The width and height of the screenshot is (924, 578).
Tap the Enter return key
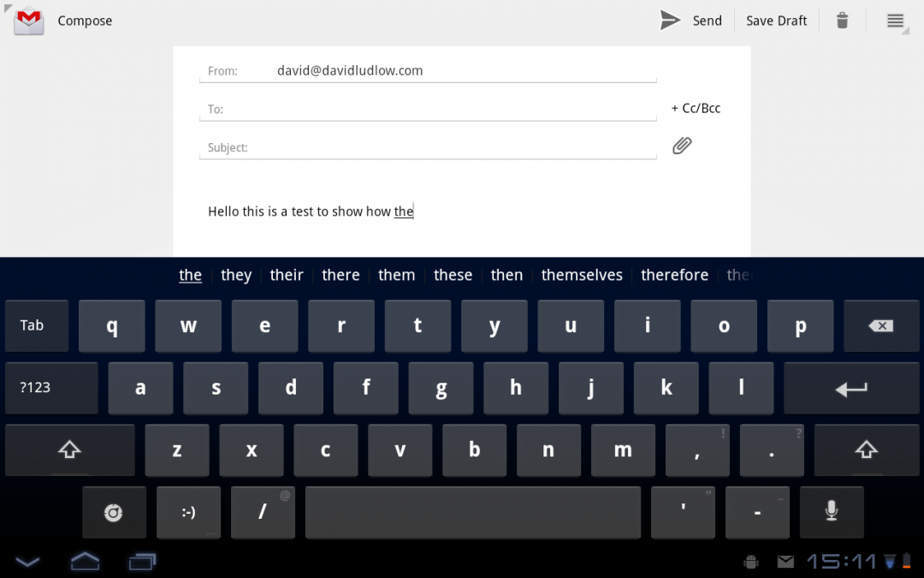[x=851, y=388]
